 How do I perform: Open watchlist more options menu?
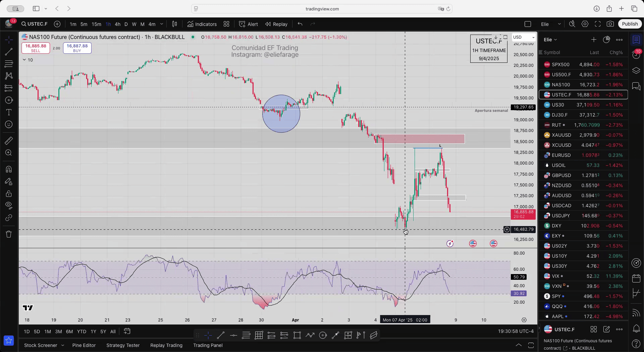point(619,40)
